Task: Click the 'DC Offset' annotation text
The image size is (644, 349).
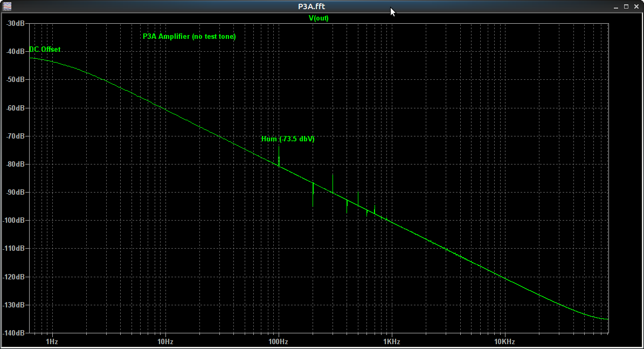Action: coord(45,49)
